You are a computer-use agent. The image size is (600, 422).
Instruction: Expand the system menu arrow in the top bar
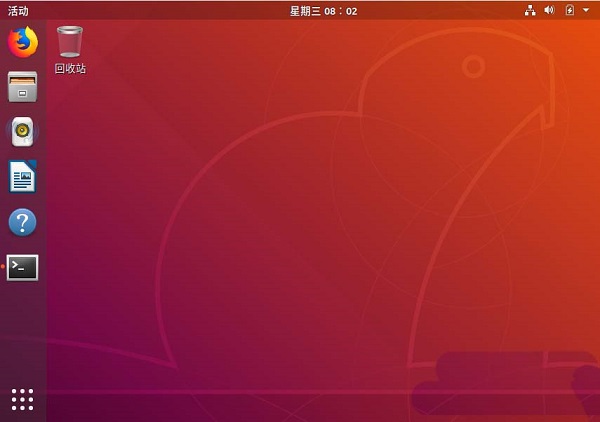(x=586, y=11)
